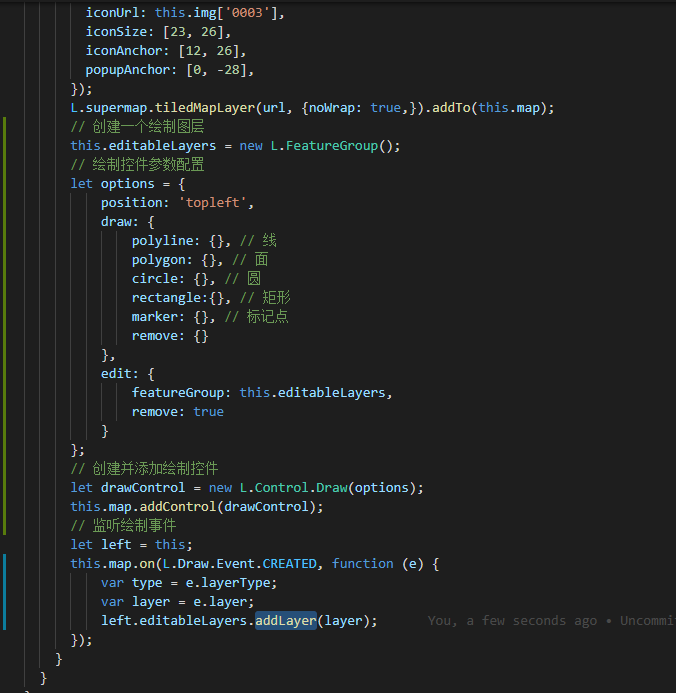
Task: Click 'addControl' in this.map.addControl line
Action: click(x=178, y=506)
